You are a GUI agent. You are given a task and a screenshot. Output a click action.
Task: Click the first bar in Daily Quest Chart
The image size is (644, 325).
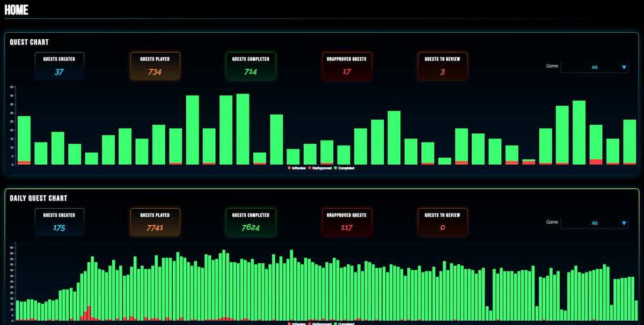tap(18, 311)
